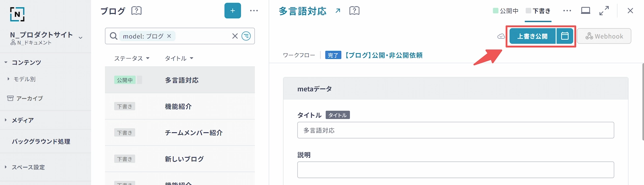Click the 説明 input field
This screenshot has height=185, width=644.
(455, 170)
